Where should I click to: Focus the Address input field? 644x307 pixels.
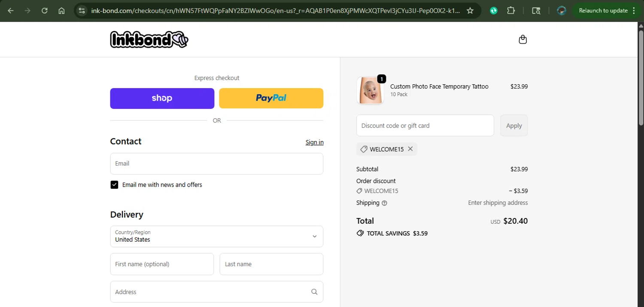(x=217, y=292)
